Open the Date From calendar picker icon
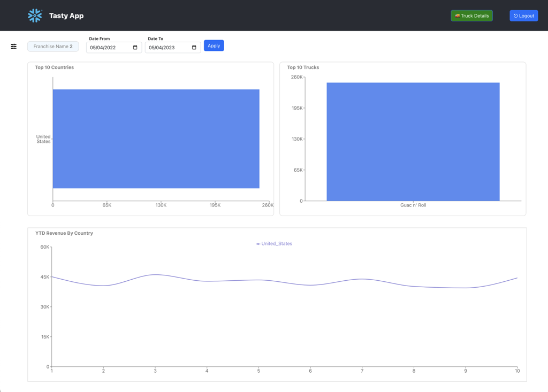Image resolution: width=548 pixels, height=392 pixels. (135, 48)
